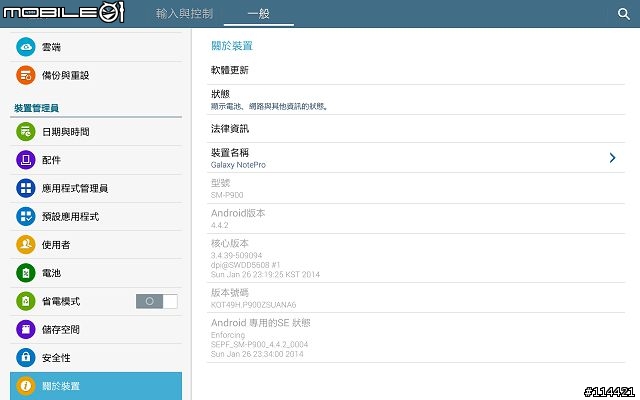
Task: Select 安全性 label in sidebar
Action: [x=56, y=358]
